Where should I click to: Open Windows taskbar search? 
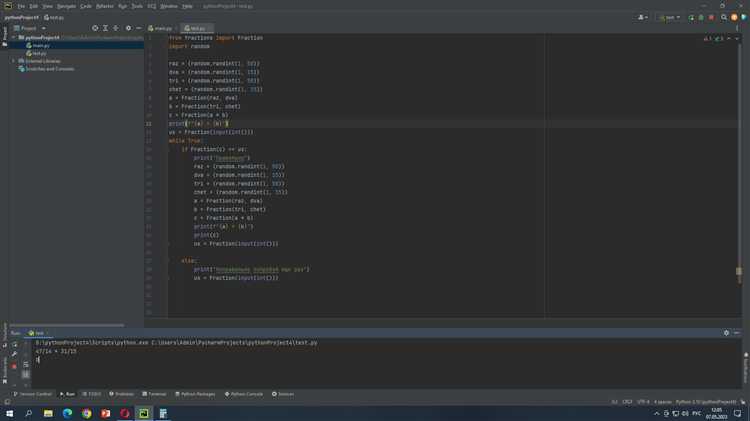28,413
